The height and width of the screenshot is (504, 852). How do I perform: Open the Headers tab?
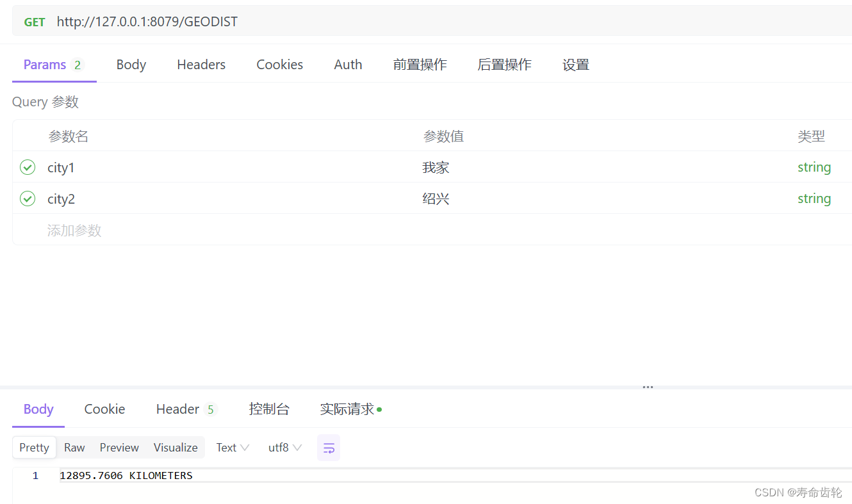pos(201,64)
